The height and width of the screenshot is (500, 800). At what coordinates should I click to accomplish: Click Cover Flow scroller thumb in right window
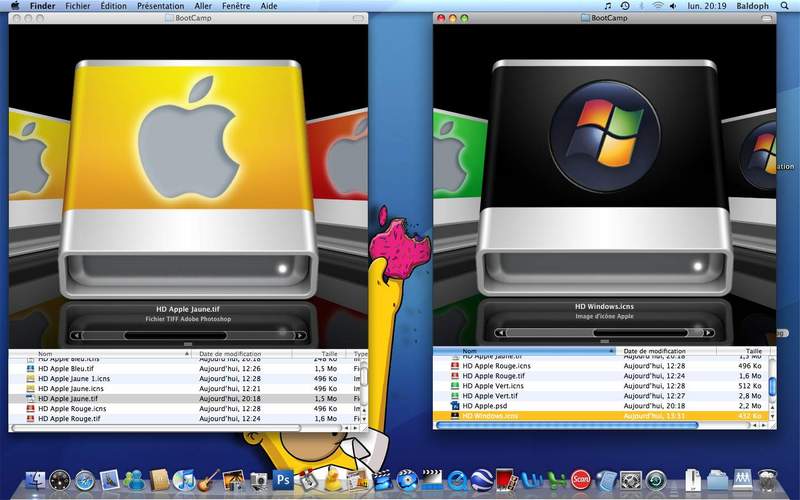tap(640, 333)
